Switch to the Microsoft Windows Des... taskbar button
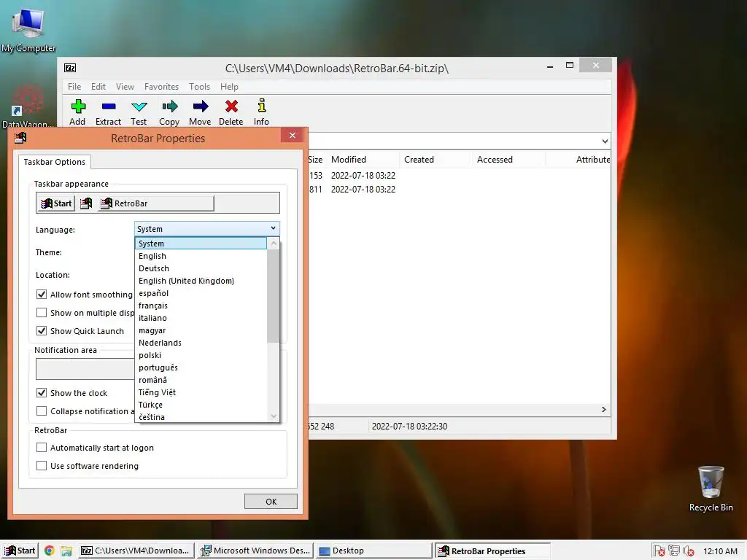 click(x=256, y=551)
